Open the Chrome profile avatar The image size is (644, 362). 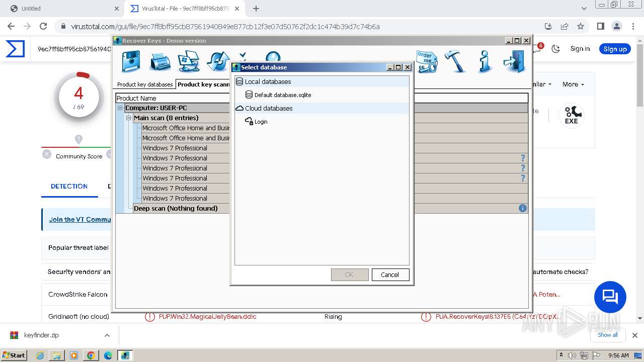[616, 26]
